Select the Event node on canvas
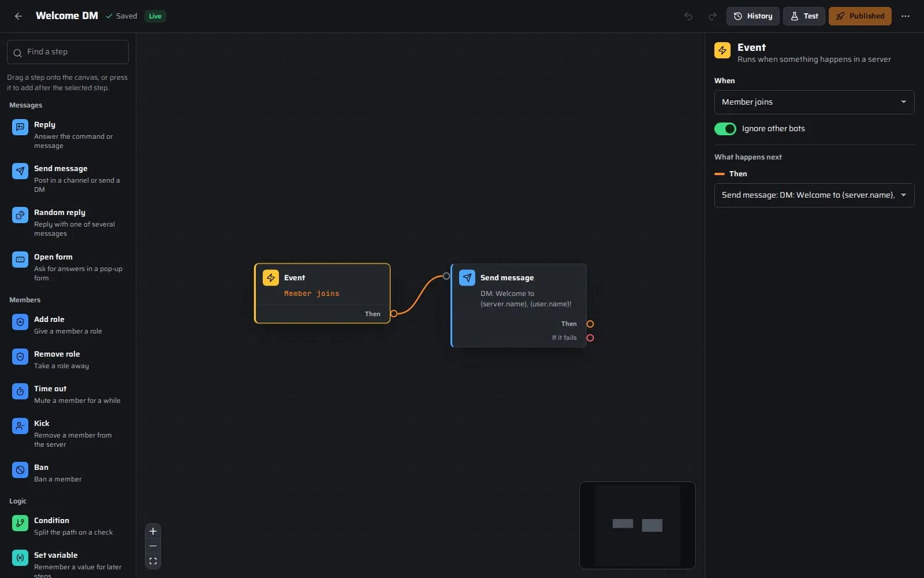The width and height of the screenshot is (924, 578). [322, 294]
